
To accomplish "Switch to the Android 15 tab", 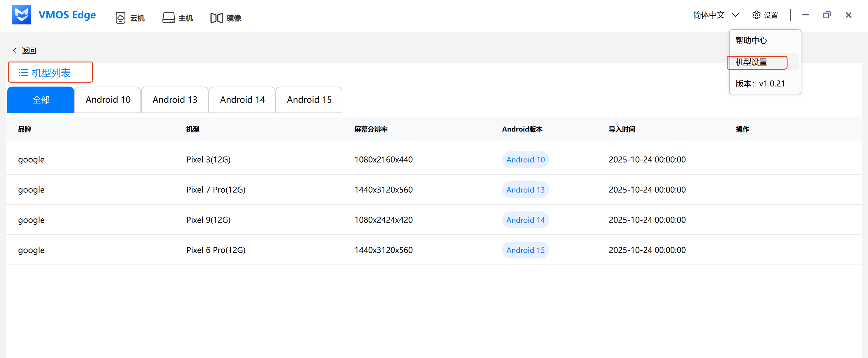I will pos(309,100).
